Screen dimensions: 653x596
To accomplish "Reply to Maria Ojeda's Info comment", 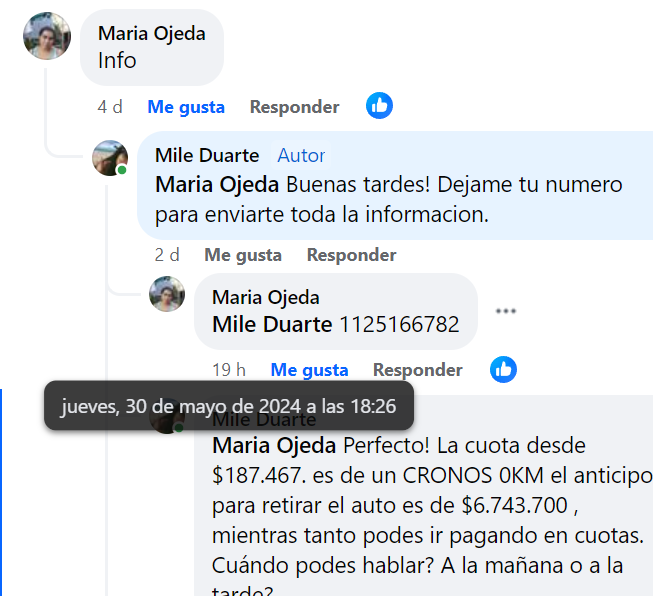I will [294, 107].
